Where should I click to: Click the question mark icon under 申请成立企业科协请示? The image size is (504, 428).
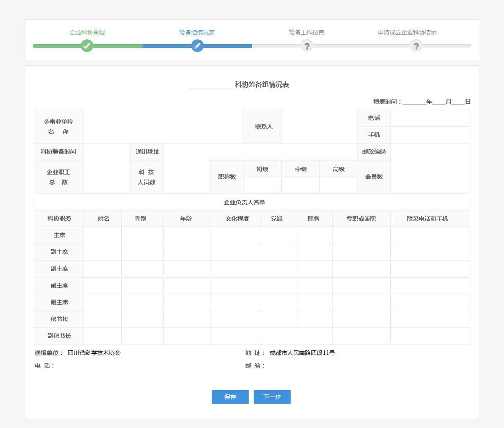(x=416, y=46)
